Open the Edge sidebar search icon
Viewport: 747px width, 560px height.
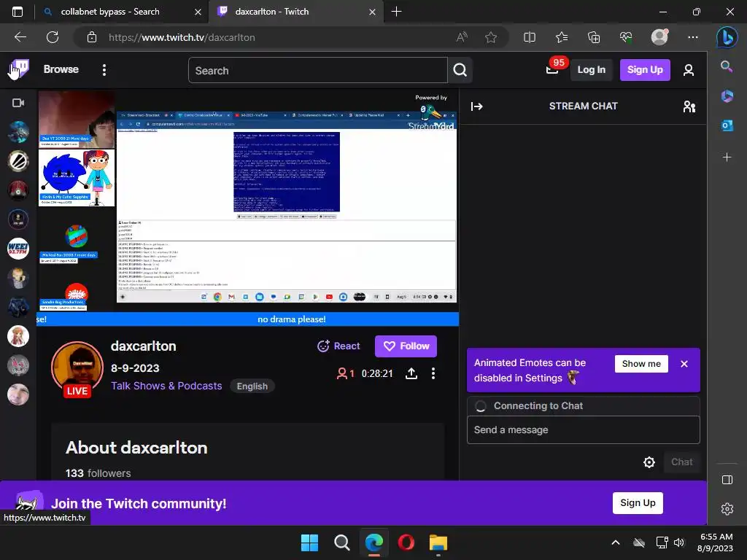pyautogui.click(x=727, y=66)
